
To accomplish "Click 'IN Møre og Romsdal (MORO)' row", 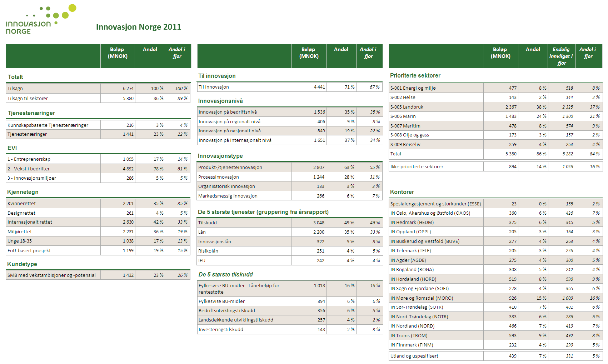I will 495,298.
